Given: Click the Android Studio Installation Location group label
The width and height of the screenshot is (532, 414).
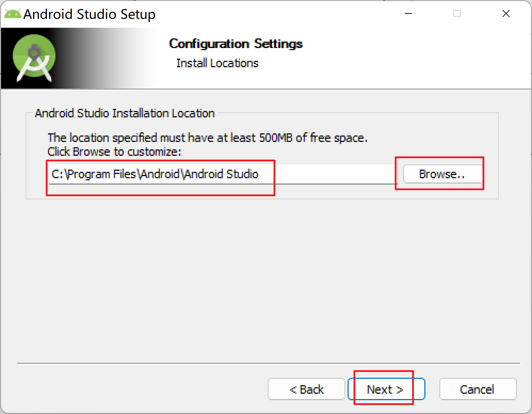Looking at the screenshot, I should click(125, 113).
